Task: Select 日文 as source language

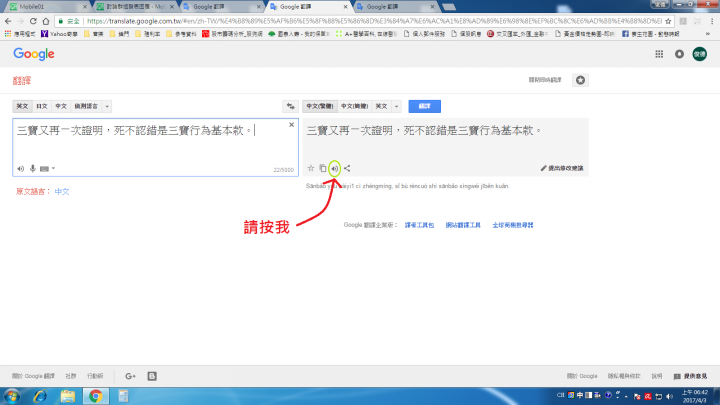Action: click(42, 106)
